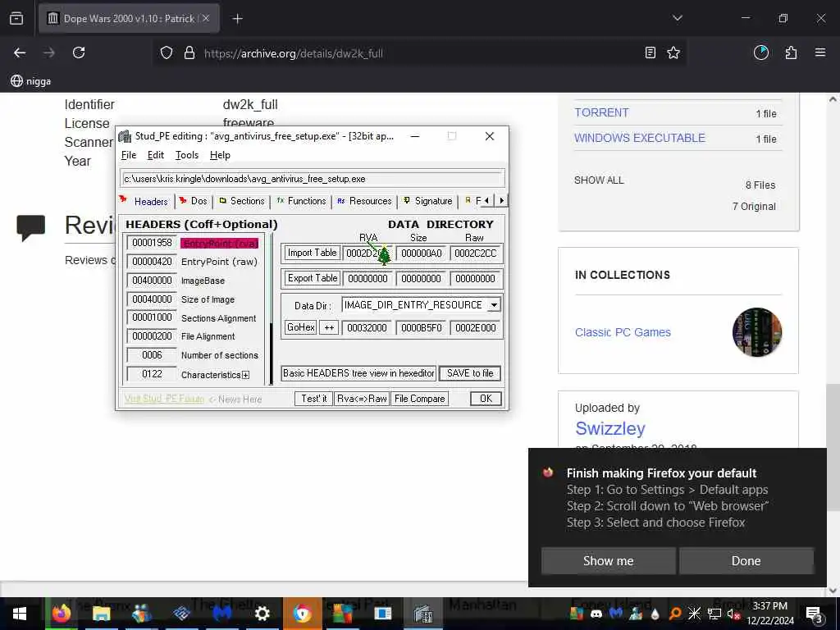840x630 pixels.
Task: Open the Tools menu in Stud_PE
Action: point(187,155)
